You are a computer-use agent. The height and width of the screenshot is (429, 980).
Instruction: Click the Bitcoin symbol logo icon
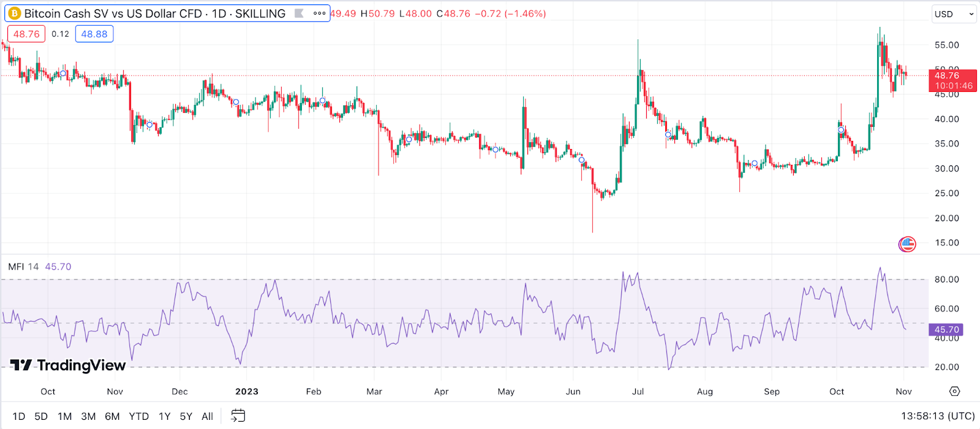pos(14,13)
